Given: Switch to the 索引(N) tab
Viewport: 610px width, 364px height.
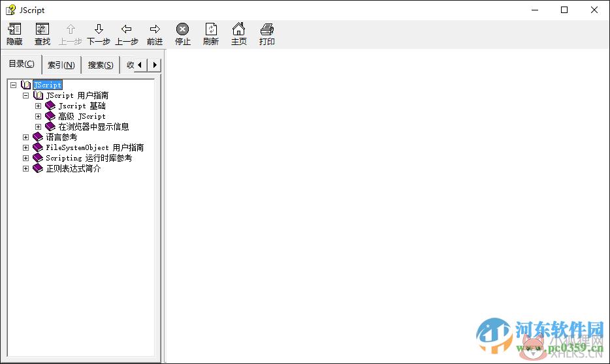Looking at the screenshot, I should coord(61,65).
